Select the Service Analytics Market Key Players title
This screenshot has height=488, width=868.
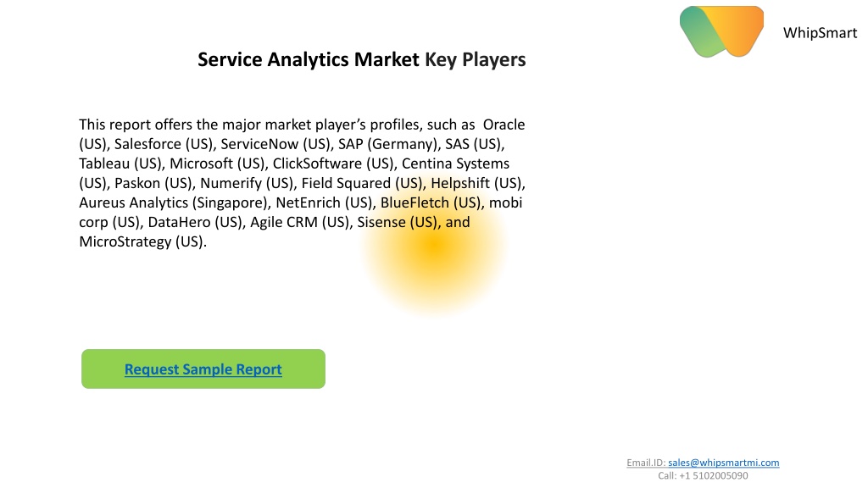(x=361, y=60)
